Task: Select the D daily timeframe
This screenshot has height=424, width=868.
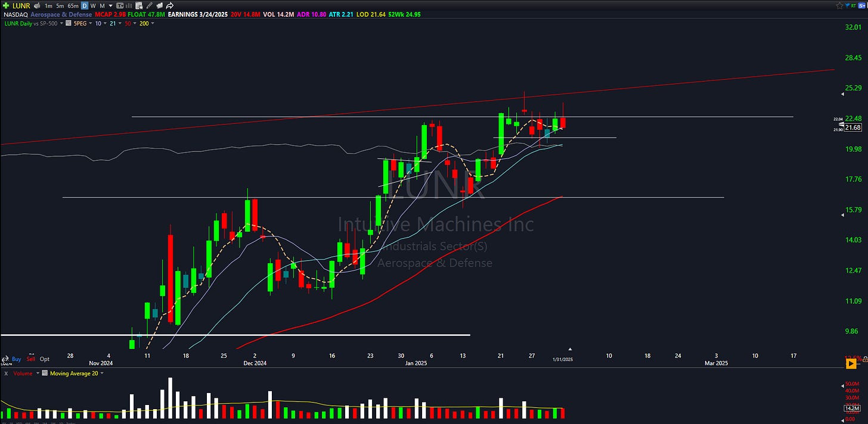Action: pyautogui.click(x=85, y=5)
